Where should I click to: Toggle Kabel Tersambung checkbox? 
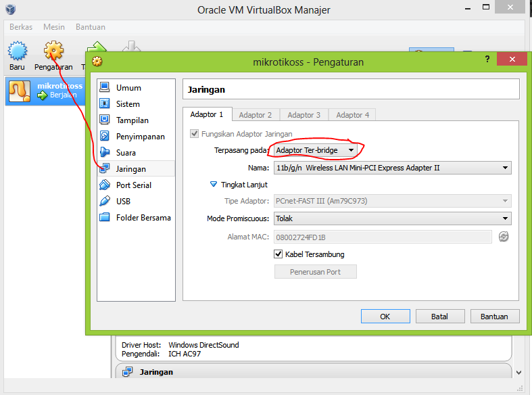279,254
